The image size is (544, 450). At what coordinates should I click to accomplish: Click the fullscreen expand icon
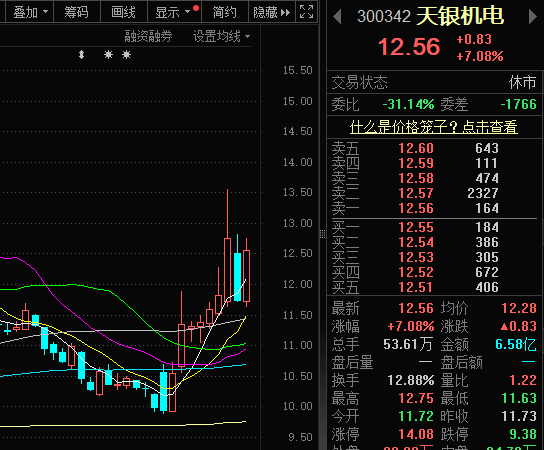tap(306, 12)
